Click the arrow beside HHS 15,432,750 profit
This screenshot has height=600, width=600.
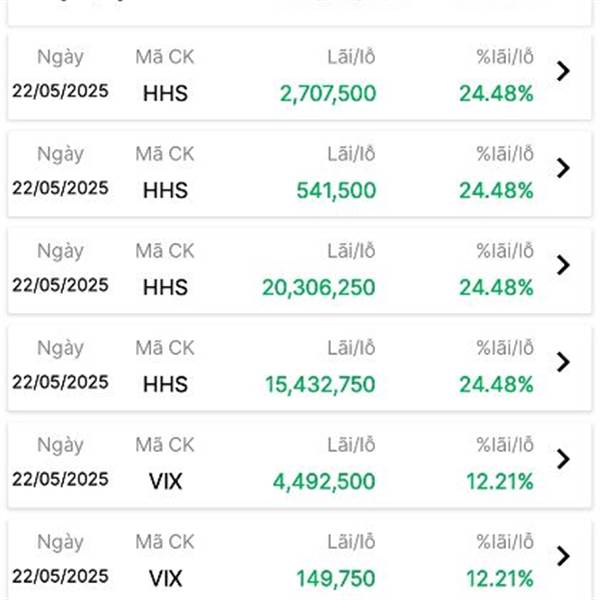[x=563, y=362]
